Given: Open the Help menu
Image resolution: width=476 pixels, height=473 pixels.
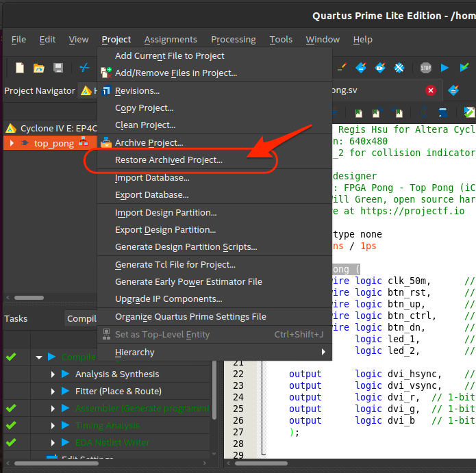Looking at the screenshot, I should coord(363,40).
